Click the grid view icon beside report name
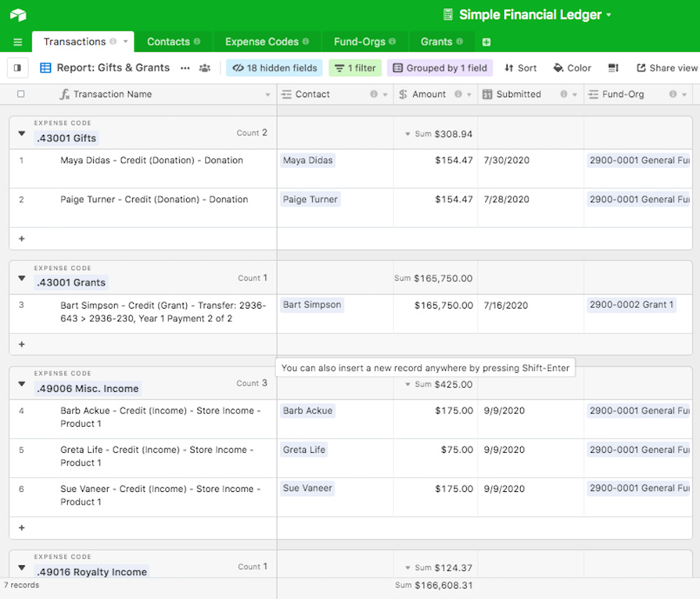 [45, 68]
